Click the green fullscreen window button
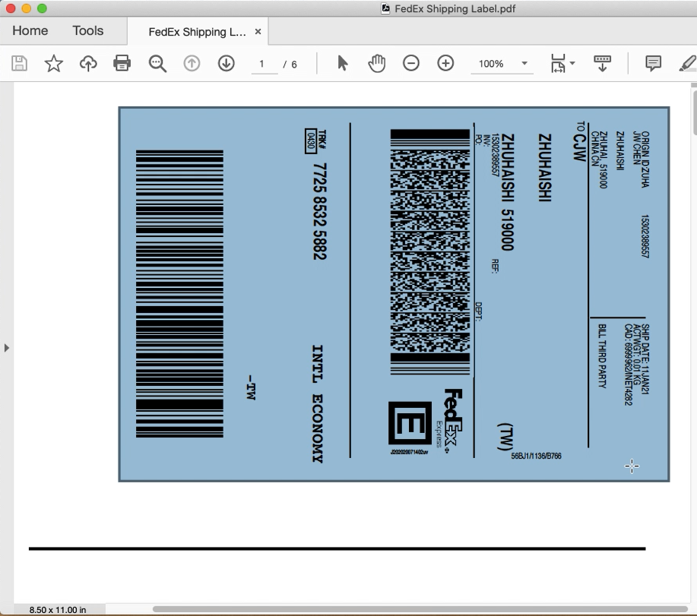 pyautogui.click(x=42, y=8)
